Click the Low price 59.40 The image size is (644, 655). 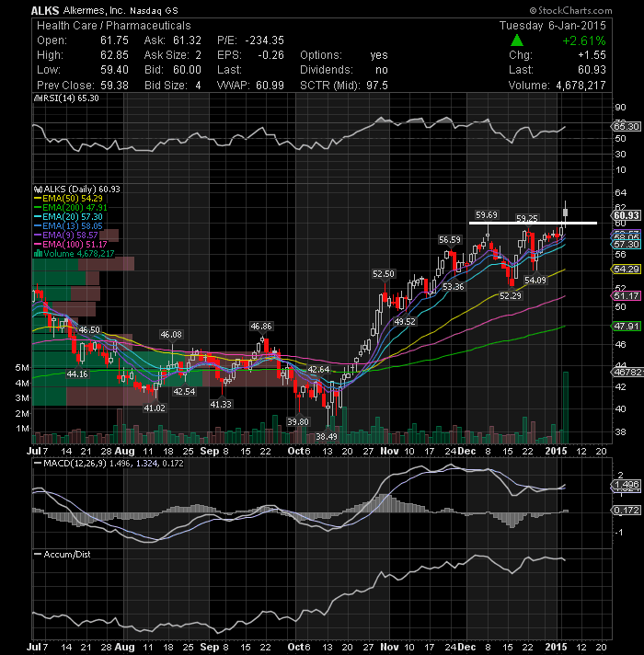(114, 70)
